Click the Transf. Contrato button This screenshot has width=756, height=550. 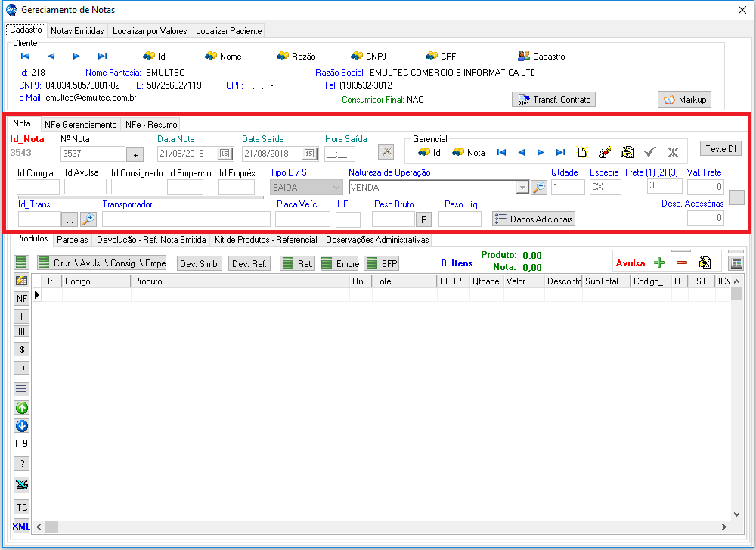pos(553,100)
